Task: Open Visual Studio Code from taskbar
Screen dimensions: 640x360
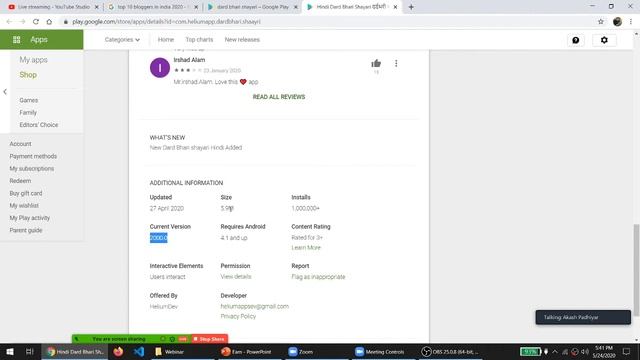Action: tap(139, 351)
